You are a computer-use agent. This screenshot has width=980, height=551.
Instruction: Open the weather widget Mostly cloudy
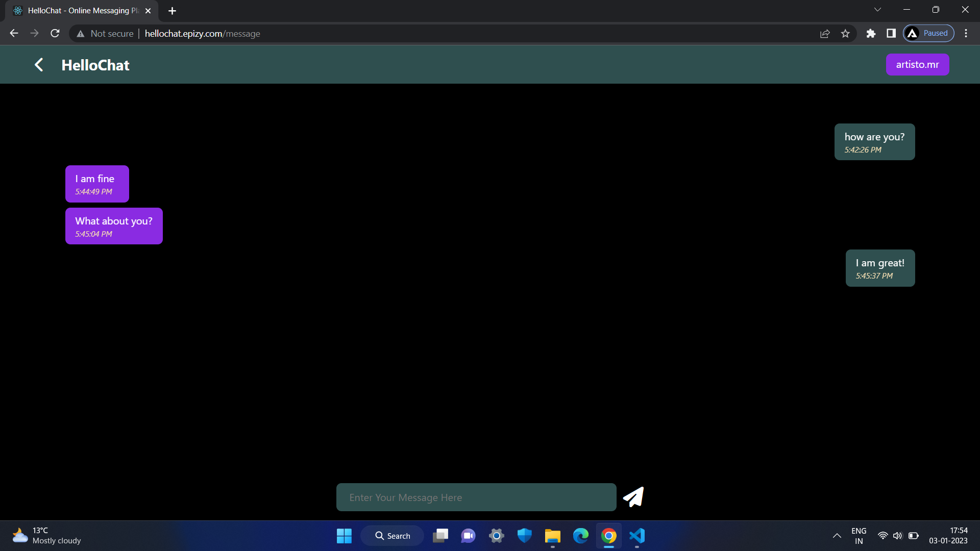point(47,536)
